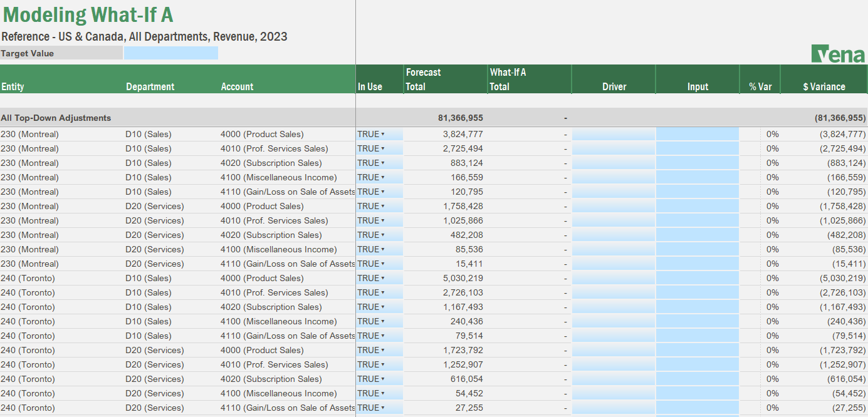The image size is (868, 417).
Task: Select the Driver cell for Montreal 4000 Product Sales
Action: [614, 134]
